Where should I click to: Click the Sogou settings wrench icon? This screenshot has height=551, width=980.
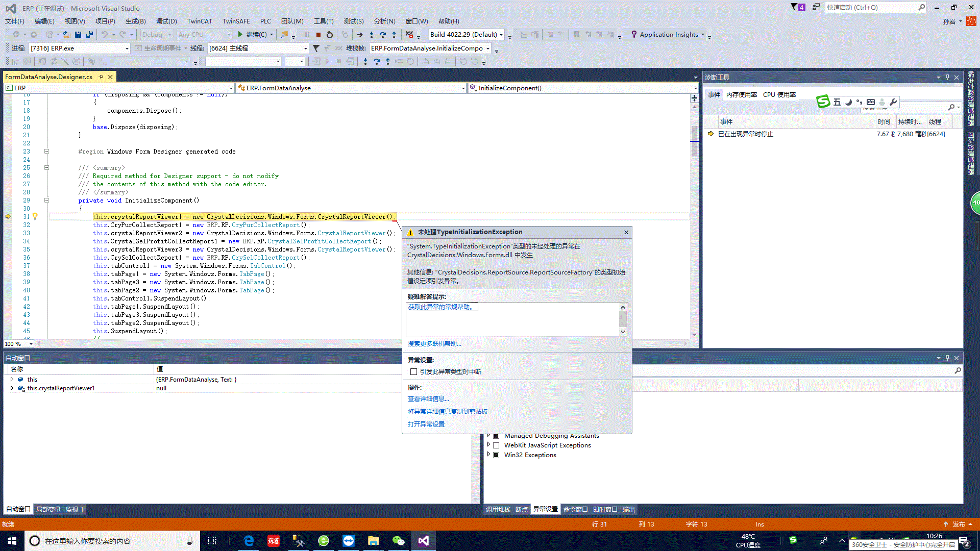(893, 102)
